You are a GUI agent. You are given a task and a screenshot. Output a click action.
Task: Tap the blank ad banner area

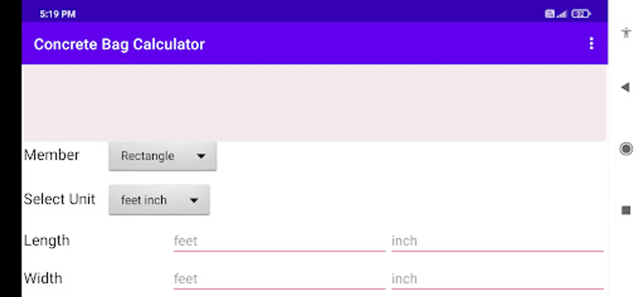click(x=315, y=103)
